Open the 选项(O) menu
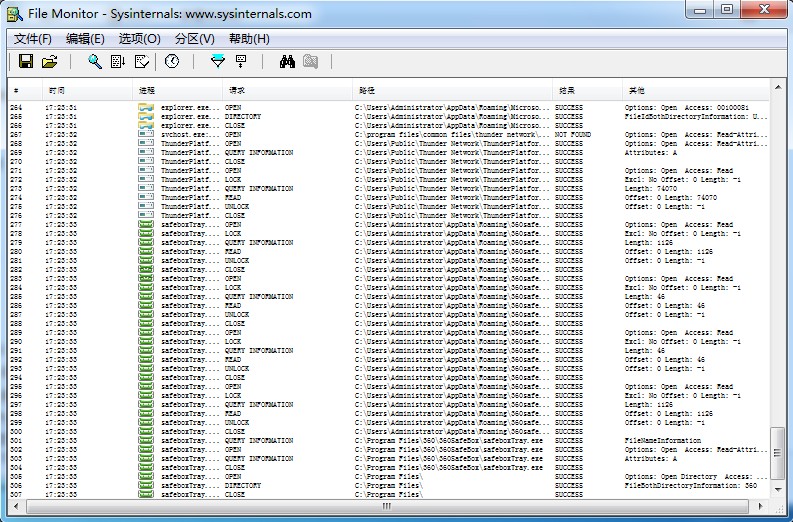 click(139, 39)
